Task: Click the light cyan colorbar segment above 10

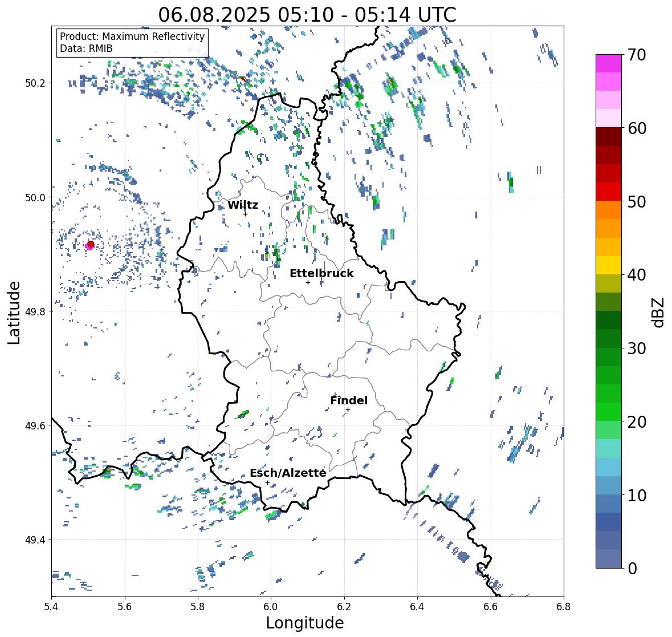Action: pyautogui.click(x=609, y=467)
